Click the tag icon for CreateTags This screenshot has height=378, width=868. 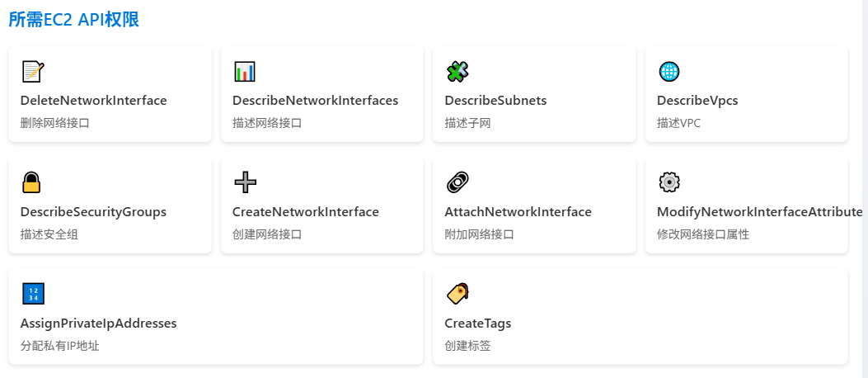tap(457, 294)
